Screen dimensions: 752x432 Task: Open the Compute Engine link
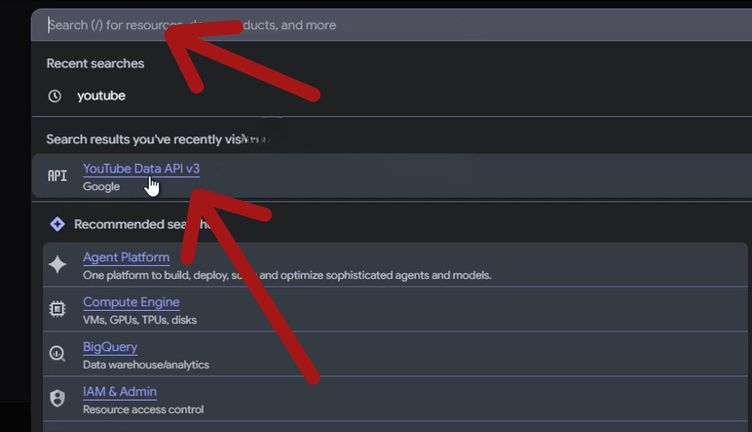coord(131,302)
